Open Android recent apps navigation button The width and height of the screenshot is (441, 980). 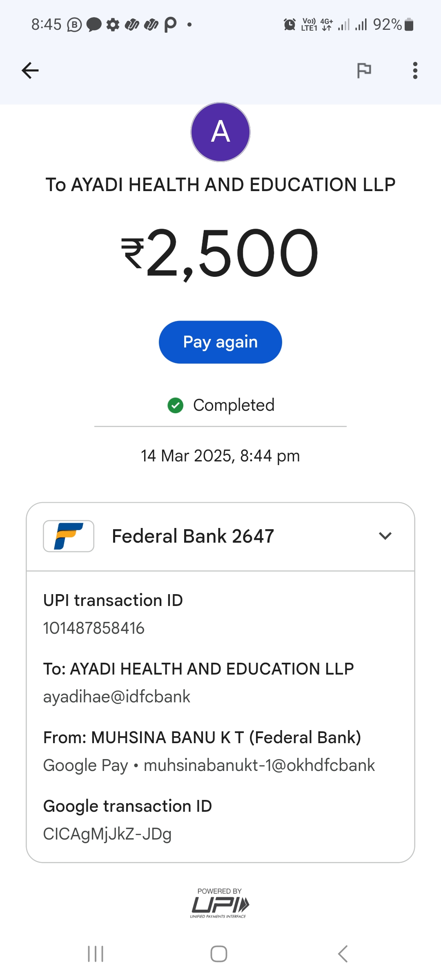96,954
